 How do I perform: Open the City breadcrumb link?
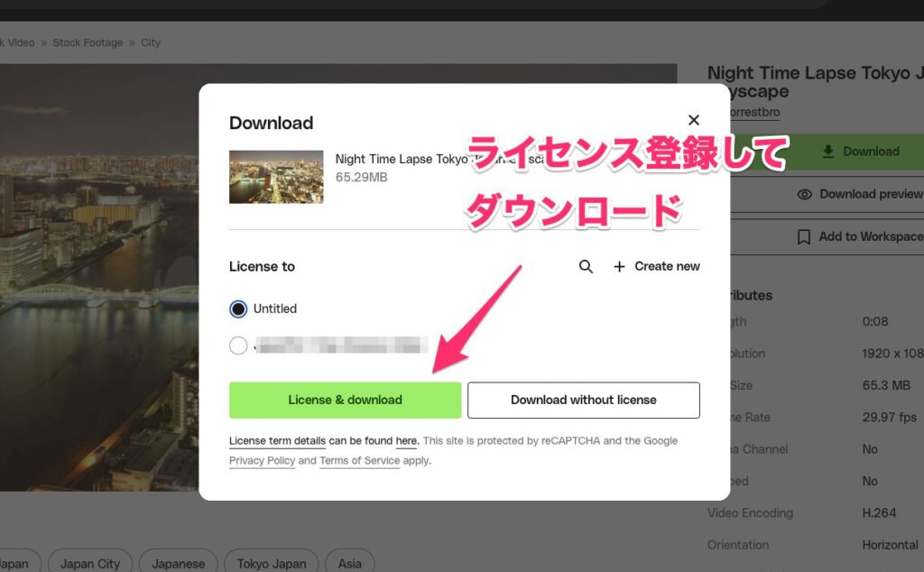(x=151, y=42)
